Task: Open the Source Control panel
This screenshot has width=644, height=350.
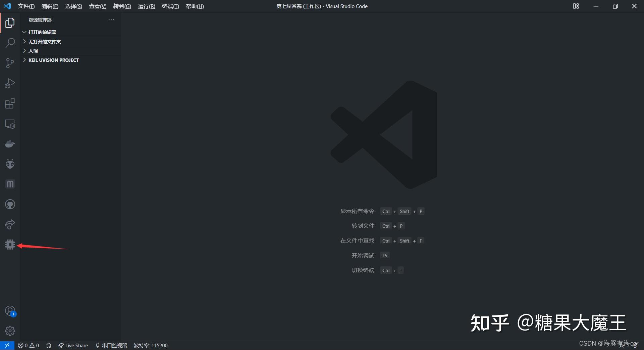Action: click(10, 63)
